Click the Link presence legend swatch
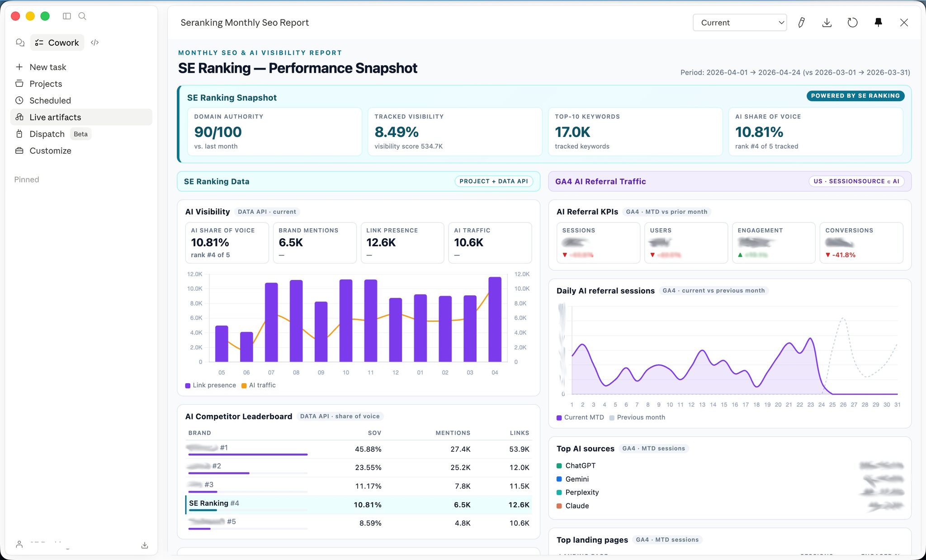 click(x=188, y=386)
